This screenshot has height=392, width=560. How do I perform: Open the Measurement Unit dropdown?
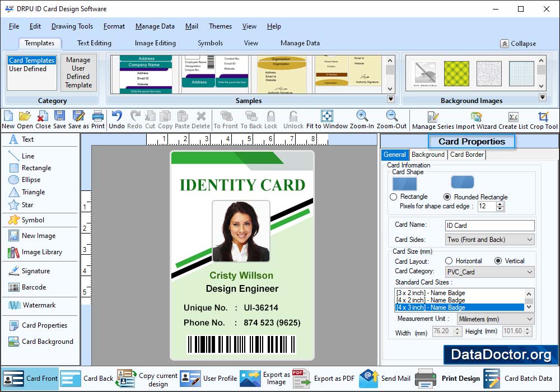(x=496, y=319)
